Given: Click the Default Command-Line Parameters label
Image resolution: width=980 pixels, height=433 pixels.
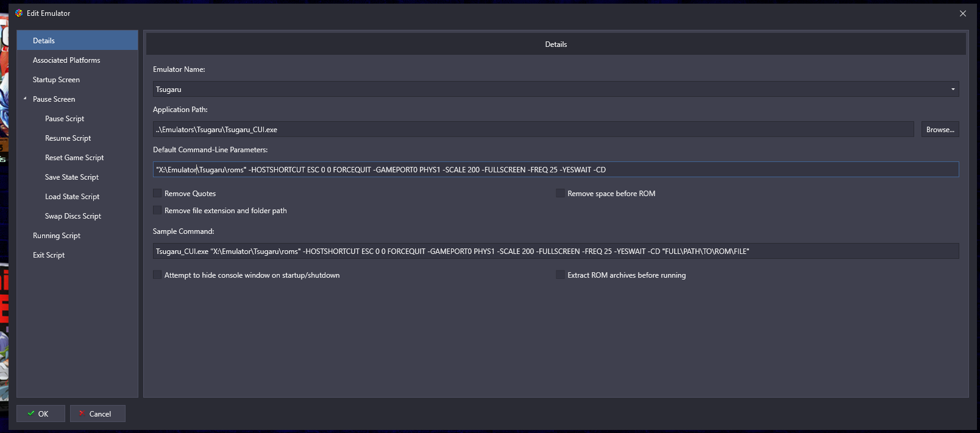Looking at the screenshot, I should (210, 149).
